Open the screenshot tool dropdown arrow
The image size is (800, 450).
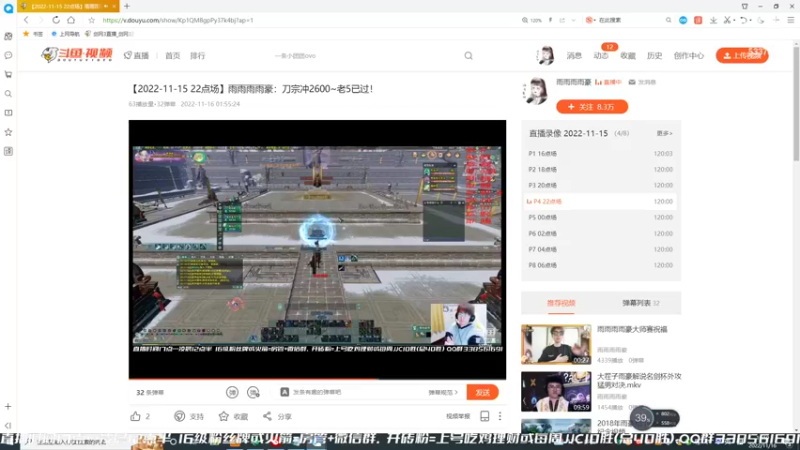tap(734, 20)
